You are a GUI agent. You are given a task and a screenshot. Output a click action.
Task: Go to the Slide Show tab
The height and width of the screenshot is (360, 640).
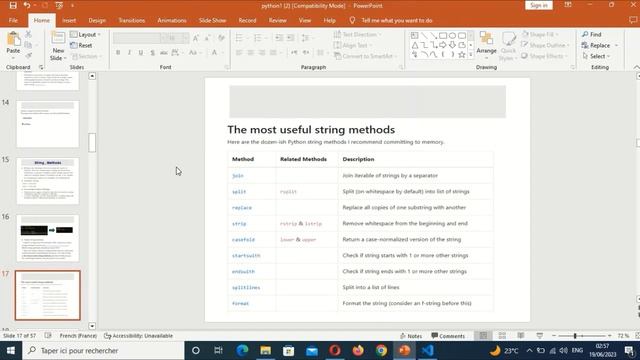point(212,20)
